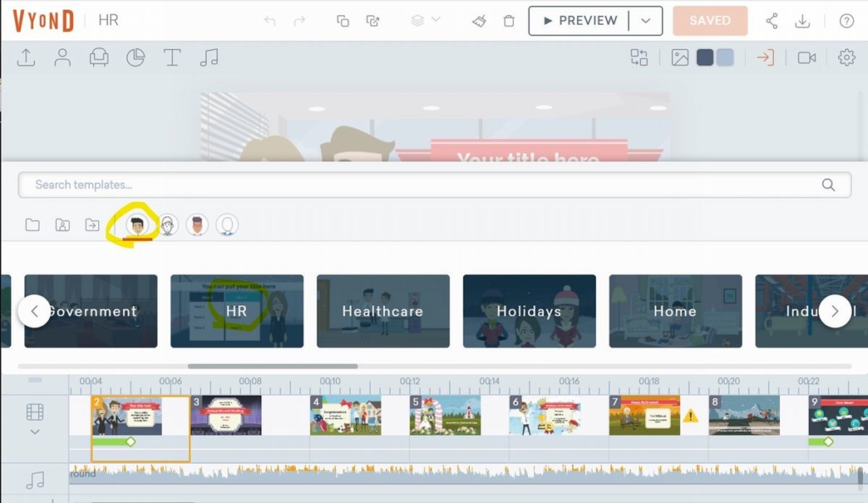Open the background image settings
This screenshot has height=503, width=868.
click(680, 58)
